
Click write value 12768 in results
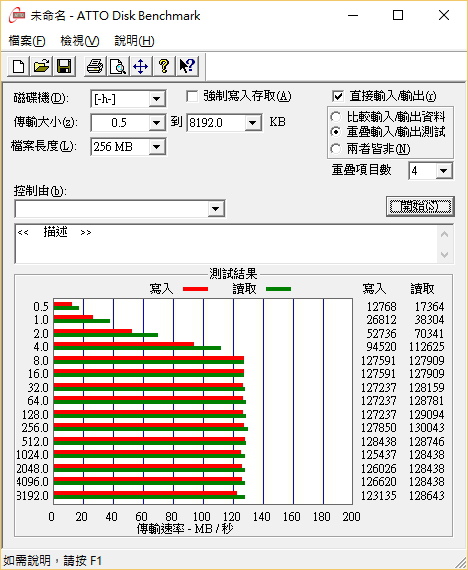coord(381,307)
